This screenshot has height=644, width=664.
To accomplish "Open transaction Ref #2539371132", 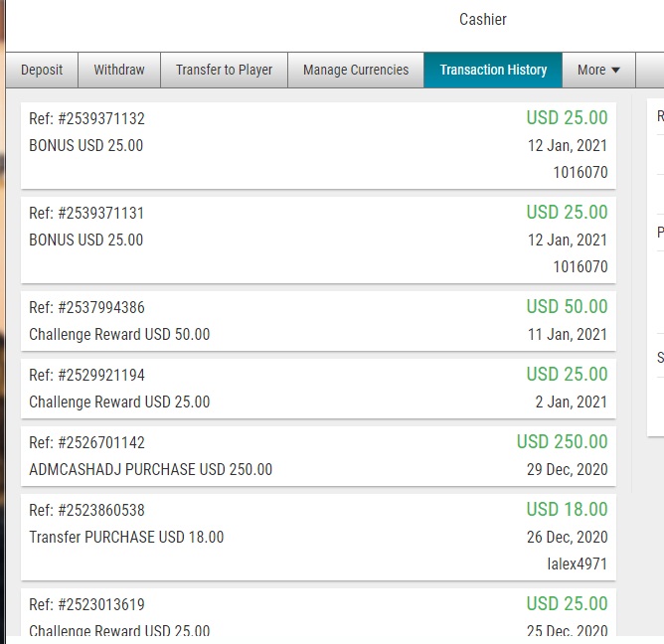I will click(318, 145).
